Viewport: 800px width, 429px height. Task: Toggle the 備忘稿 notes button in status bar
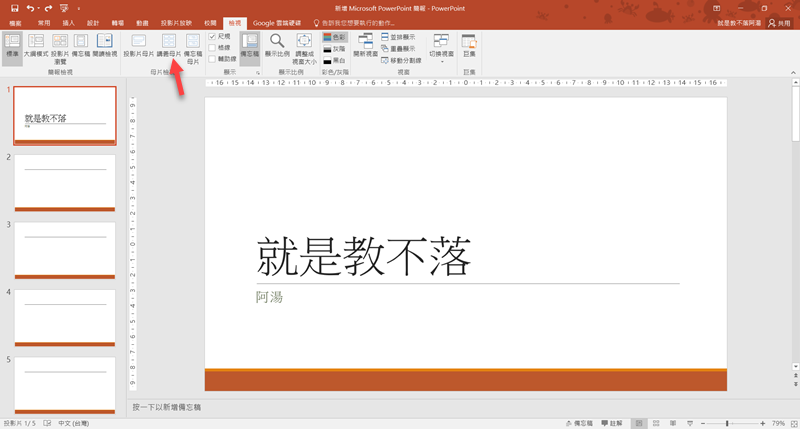click(x=582, y=423)
